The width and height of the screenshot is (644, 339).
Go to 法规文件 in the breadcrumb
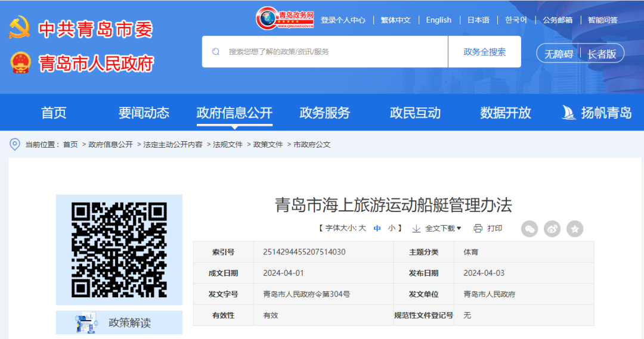click(228, 144)
